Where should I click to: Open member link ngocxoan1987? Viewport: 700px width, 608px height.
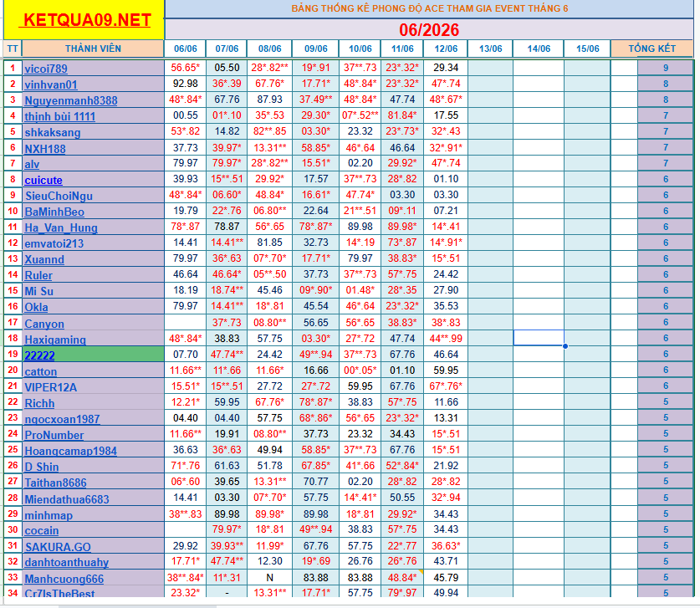click(x=62, y=419)
